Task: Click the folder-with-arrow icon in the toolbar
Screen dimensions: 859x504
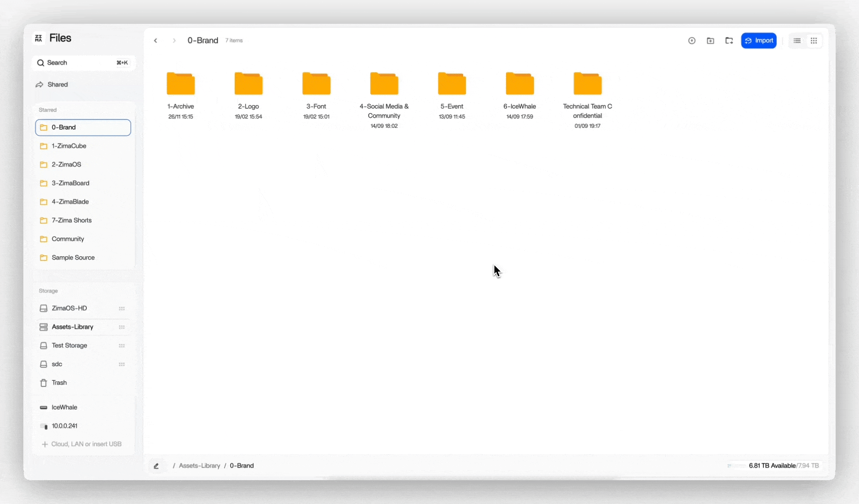Action: tap(729, 41)
